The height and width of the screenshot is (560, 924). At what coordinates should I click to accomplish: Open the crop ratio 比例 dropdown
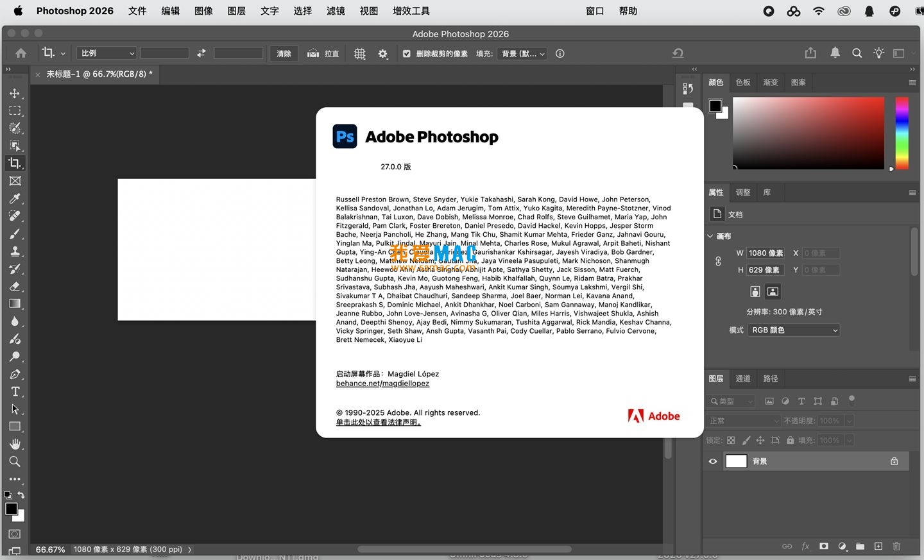(106, 53)
